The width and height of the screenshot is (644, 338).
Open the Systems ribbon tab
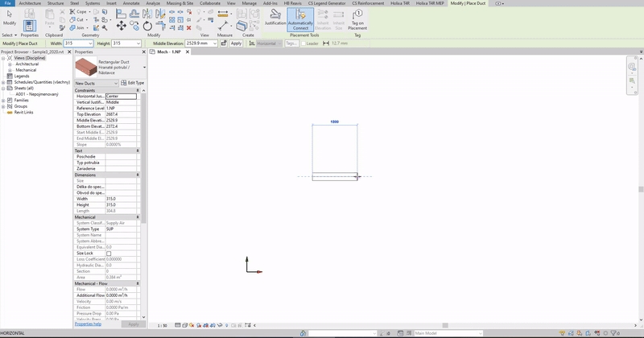[x=93, y=3]
